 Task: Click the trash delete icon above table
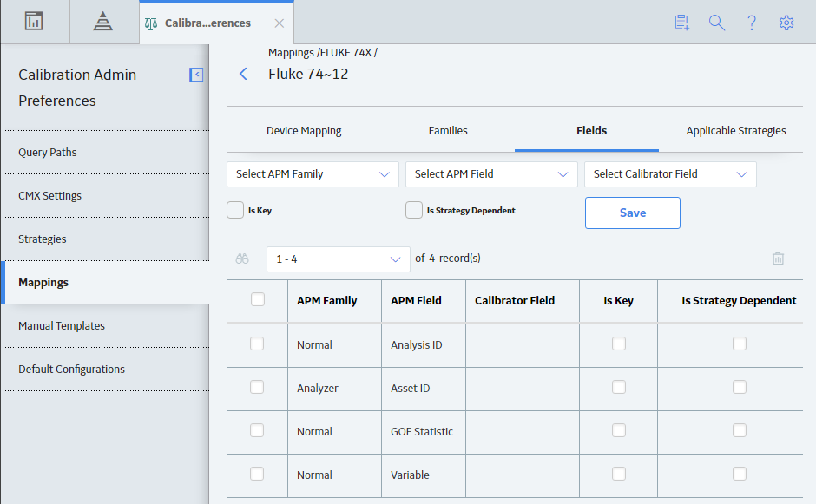click(x=778, y=259)
